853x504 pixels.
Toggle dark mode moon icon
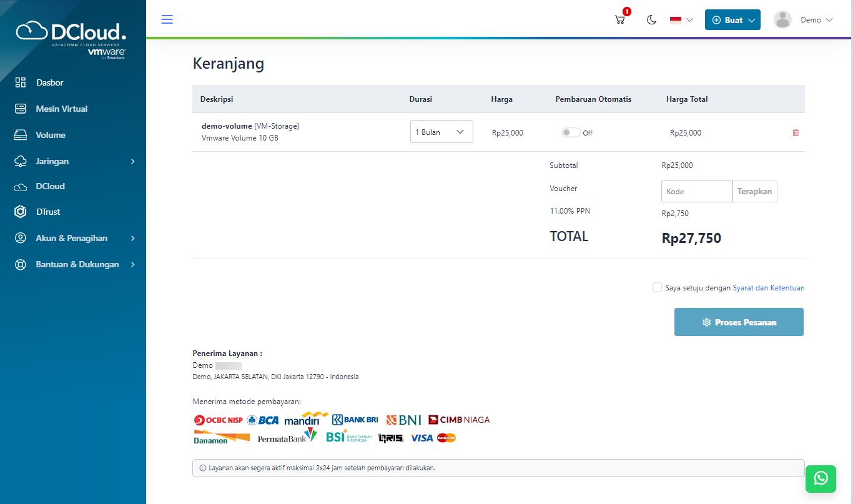click(651, 20)
